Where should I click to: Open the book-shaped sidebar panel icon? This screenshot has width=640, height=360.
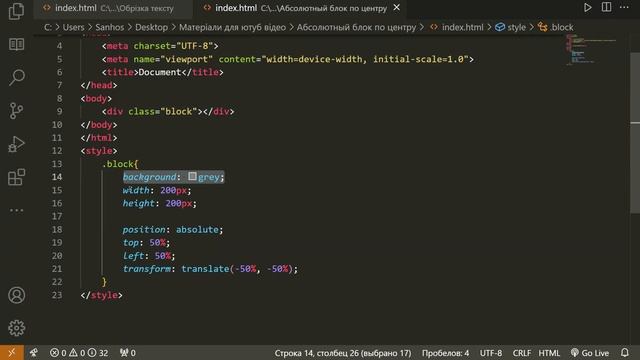(16, 44)
